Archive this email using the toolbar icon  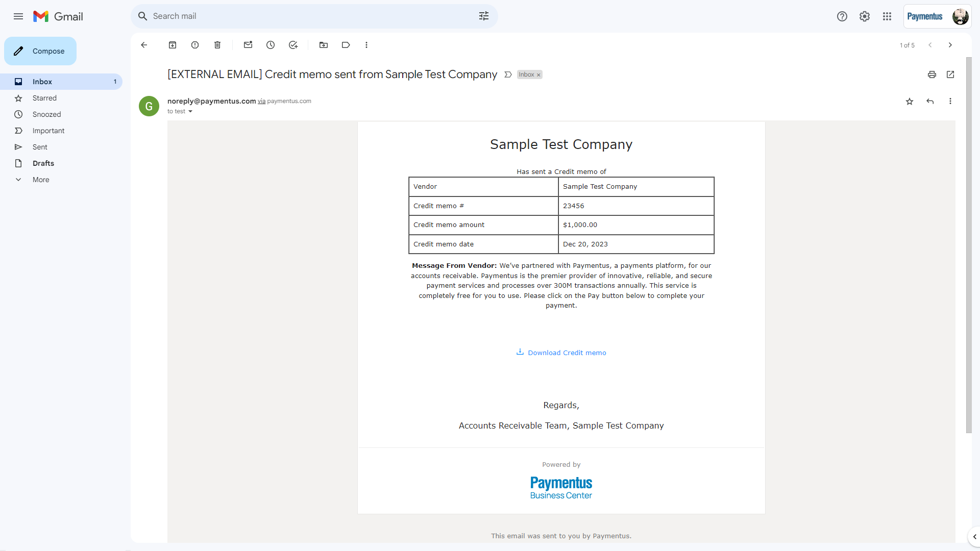tap(173, 45)
